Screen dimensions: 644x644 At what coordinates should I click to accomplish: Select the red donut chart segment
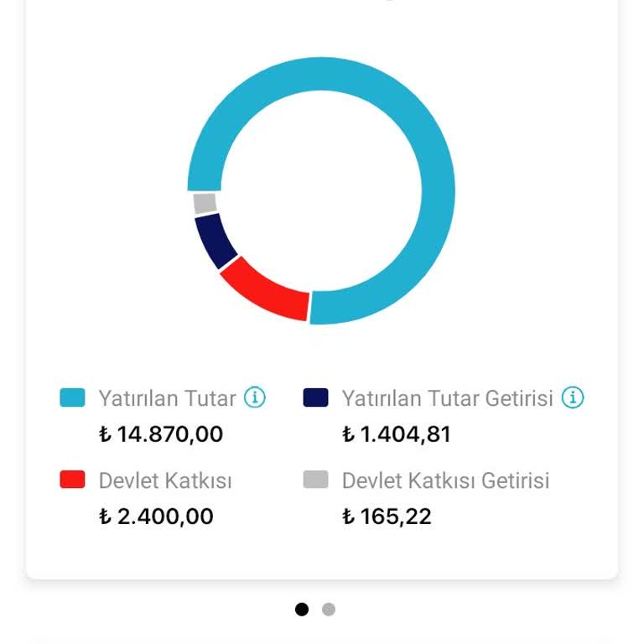click(267, 290)
